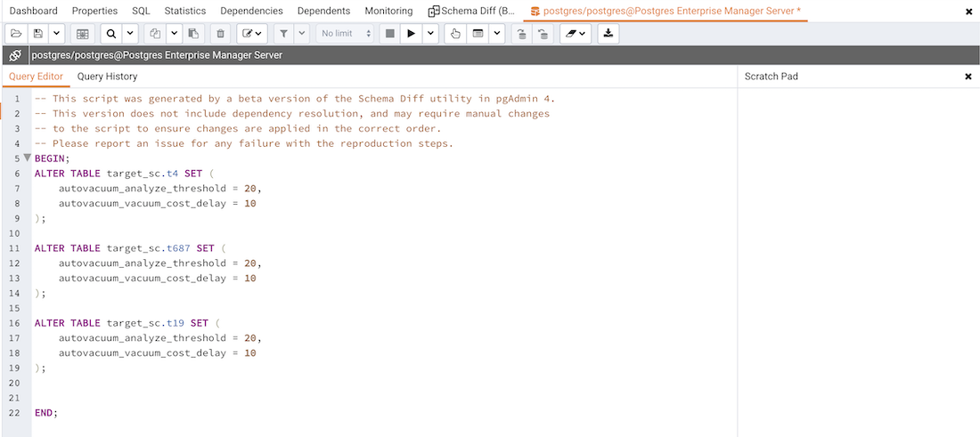
Task: Run the query with the Execute play icon
Action: click(411, 34)
